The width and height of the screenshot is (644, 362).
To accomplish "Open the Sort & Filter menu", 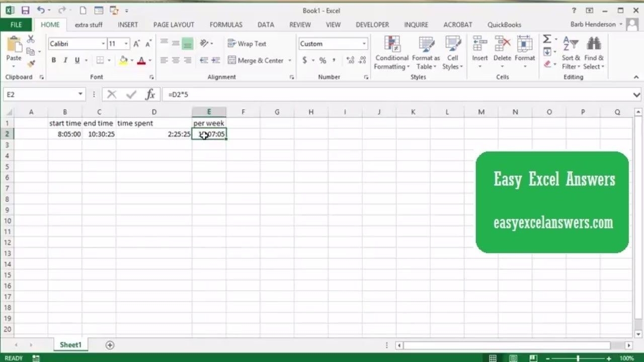I will (x=571, y=53).
